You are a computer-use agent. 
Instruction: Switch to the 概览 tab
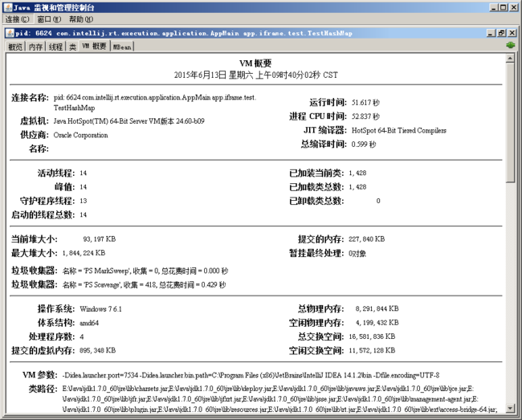click(15, 47)
